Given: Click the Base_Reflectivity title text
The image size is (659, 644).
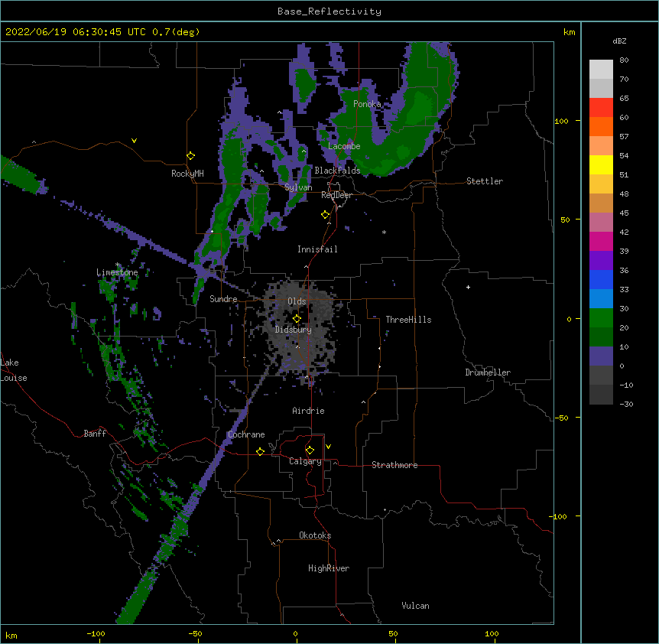Looking at the screenshot, I should click(x=329, y=11).
